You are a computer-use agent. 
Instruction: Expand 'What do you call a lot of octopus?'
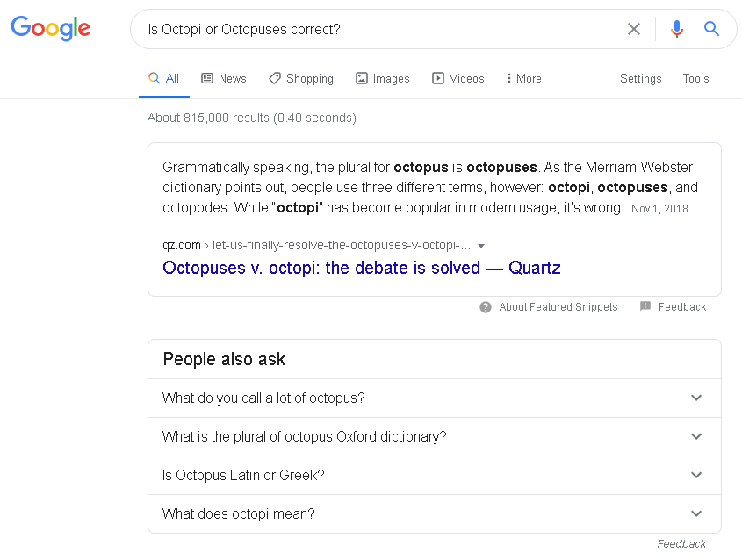pos(696,398)
